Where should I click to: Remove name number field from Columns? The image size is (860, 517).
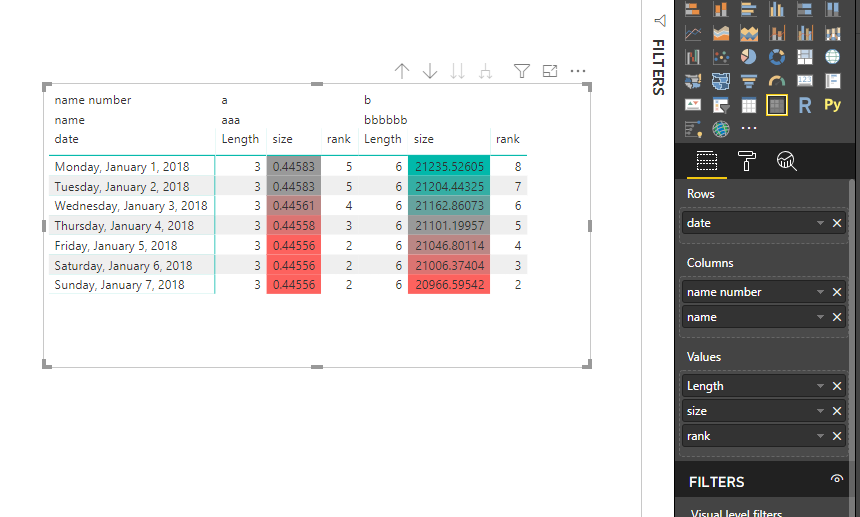(837, 292)
